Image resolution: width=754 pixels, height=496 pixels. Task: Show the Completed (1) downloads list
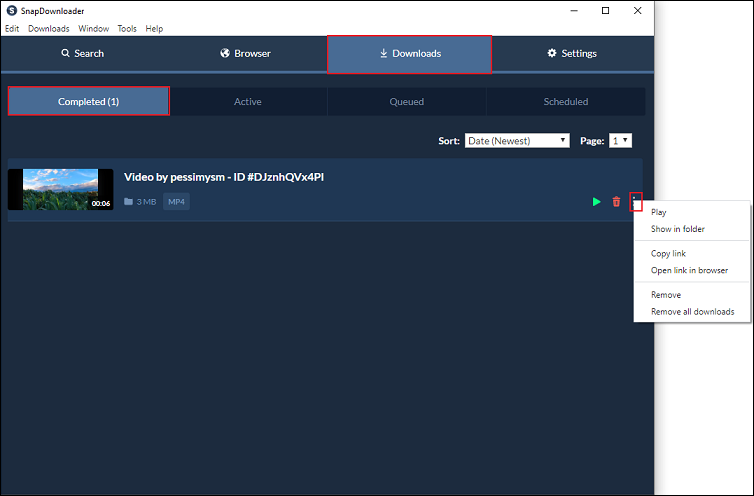[x=88, y=101]
